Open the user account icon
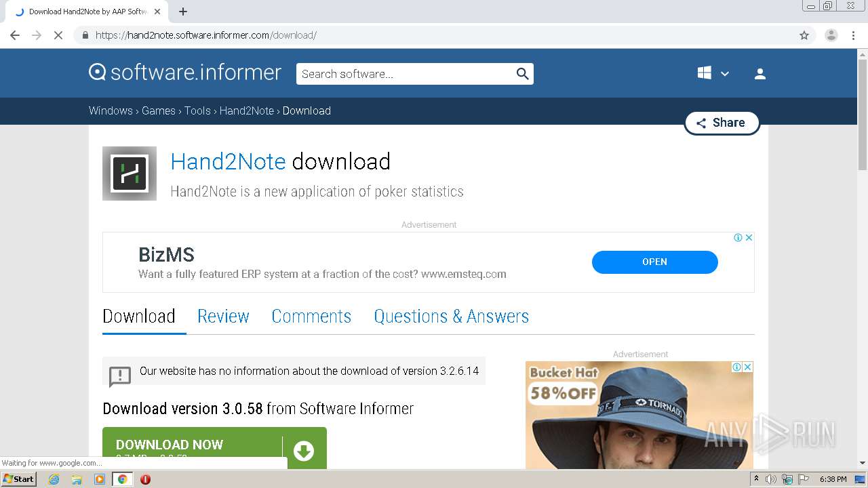The height and width of the screenshot is (488, 868). click(760, 74)
